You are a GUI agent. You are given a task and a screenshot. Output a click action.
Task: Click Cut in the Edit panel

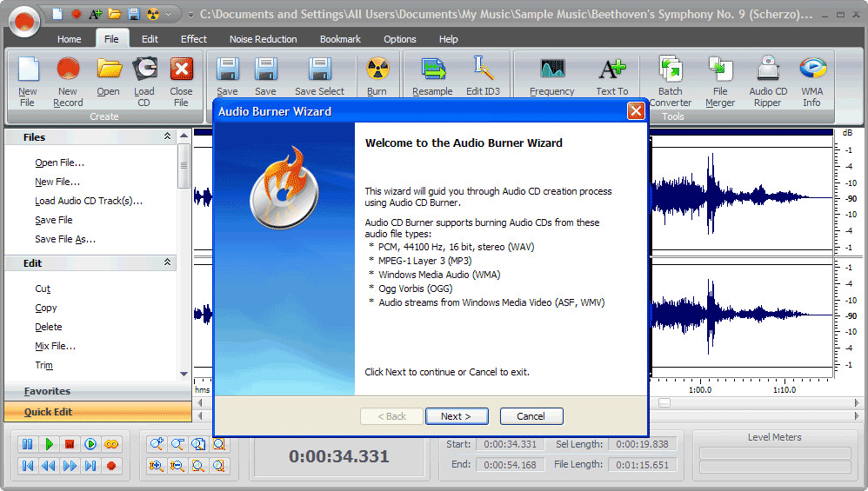[x=43, y=289]
